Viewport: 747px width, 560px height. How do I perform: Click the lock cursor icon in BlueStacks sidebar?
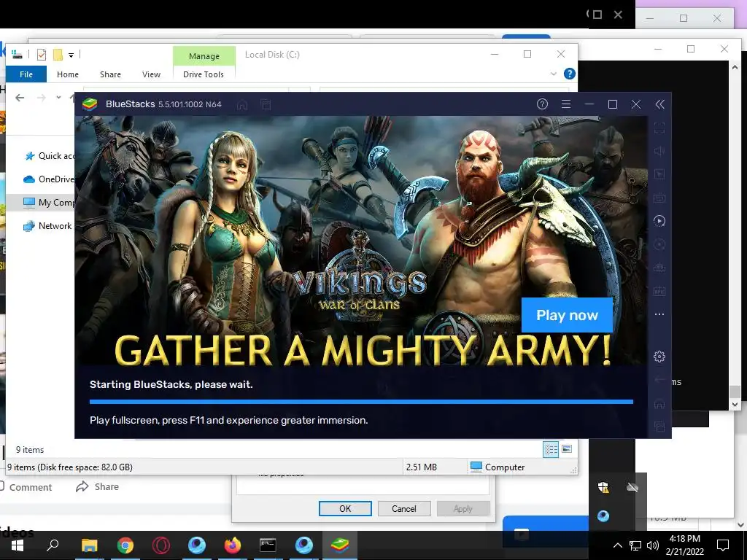(x=659, y=174)
